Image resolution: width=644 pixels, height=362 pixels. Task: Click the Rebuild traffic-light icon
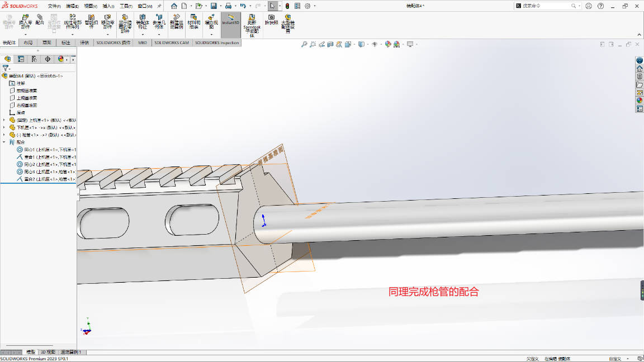[287, 6]
